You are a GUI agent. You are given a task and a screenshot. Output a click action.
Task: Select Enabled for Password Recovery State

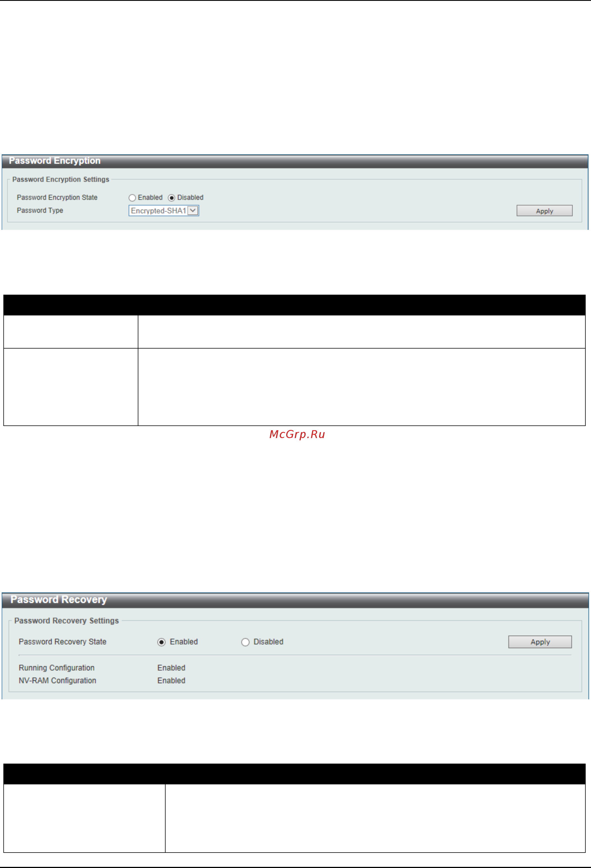pos(161,642)
